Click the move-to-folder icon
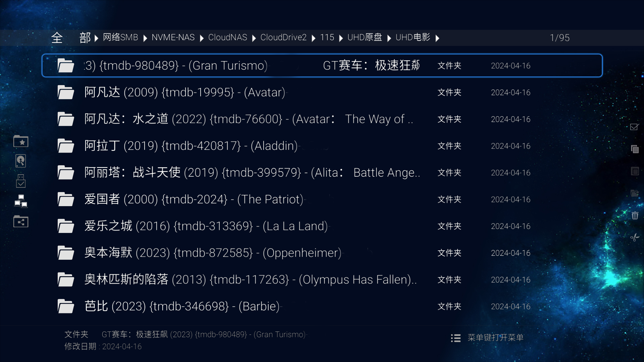 click(634, 193)
